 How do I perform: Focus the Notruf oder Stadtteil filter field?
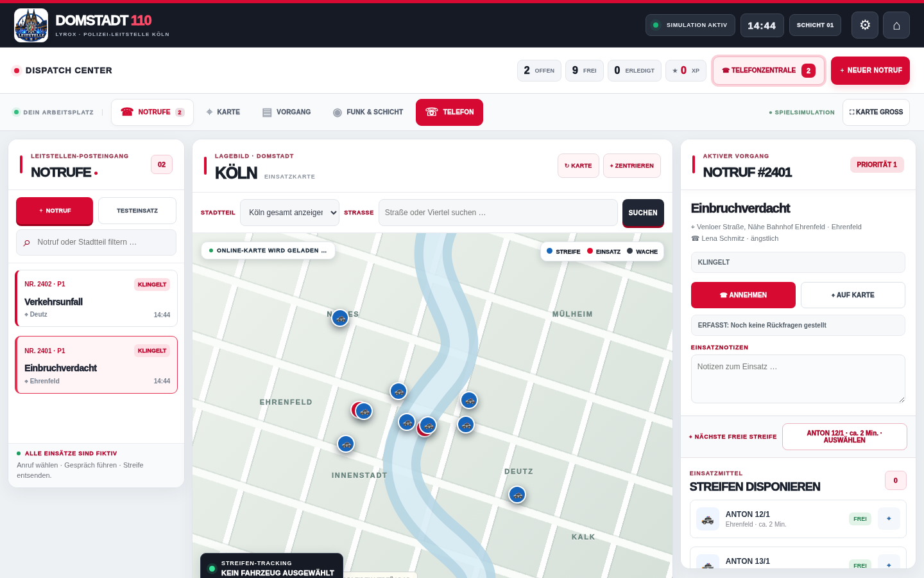(96, 243)
